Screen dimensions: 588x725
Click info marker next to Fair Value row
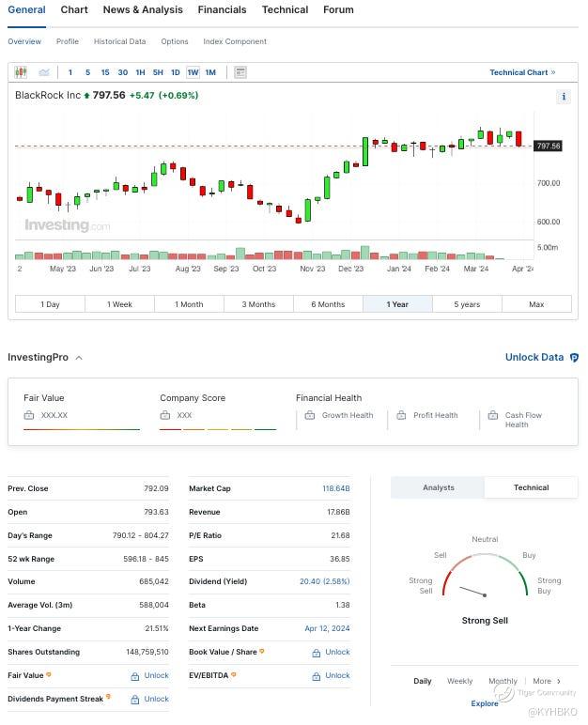point(49,674)
